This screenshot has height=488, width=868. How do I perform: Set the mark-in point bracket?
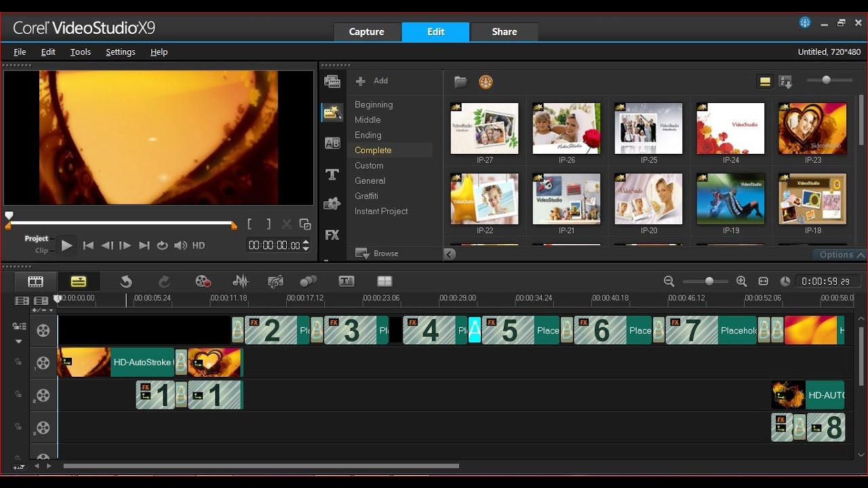point(250,224)
